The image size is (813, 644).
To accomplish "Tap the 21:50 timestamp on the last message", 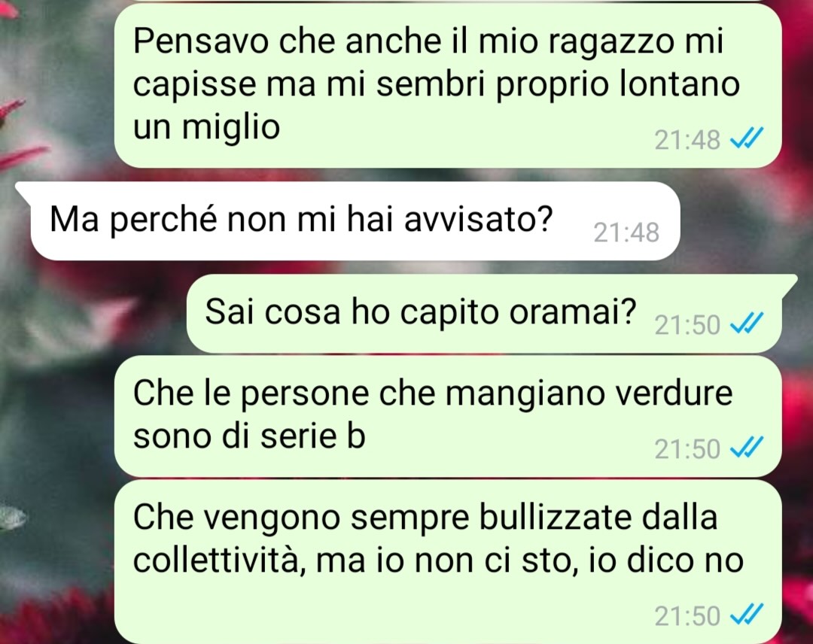I will 687,617.
